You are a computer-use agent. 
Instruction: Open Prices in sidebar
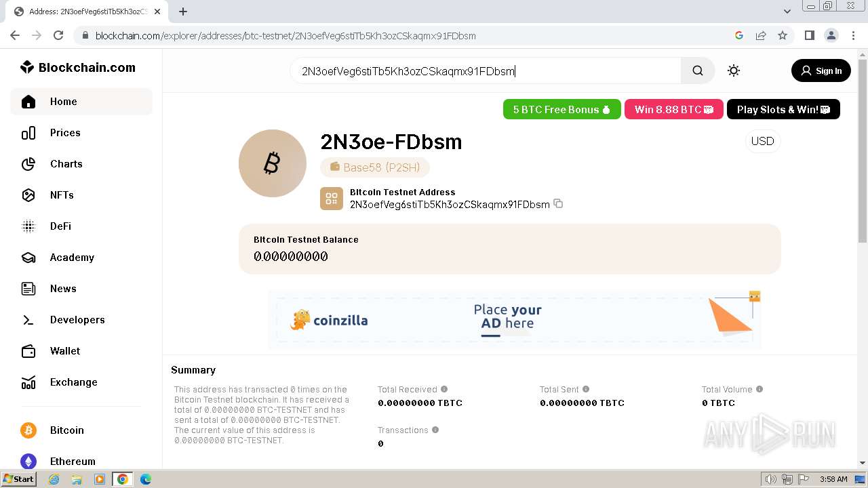81,133
